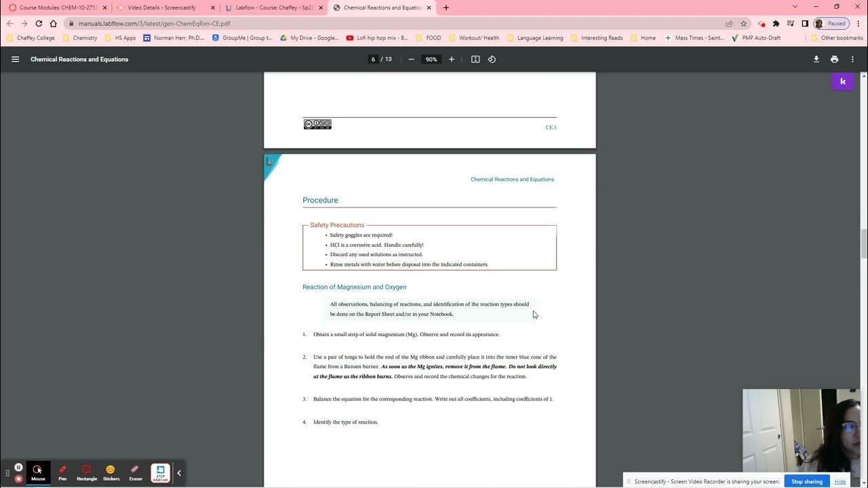Viewport: 868px width, 488px height.
Task: Open the PDF viewer more actions menu
Action: [852, 59]
